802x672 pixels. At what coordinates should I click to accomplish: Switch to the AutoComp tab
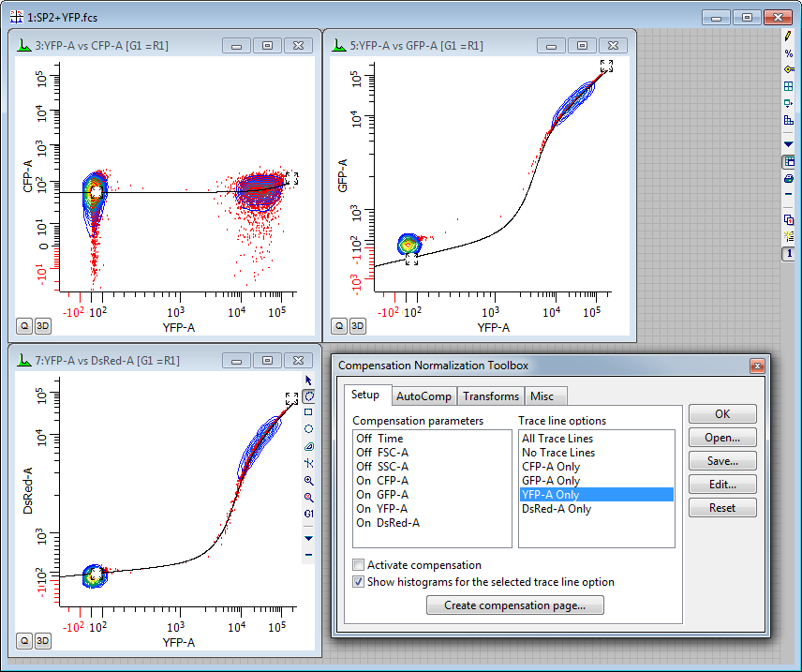click(x=423, y=396)
